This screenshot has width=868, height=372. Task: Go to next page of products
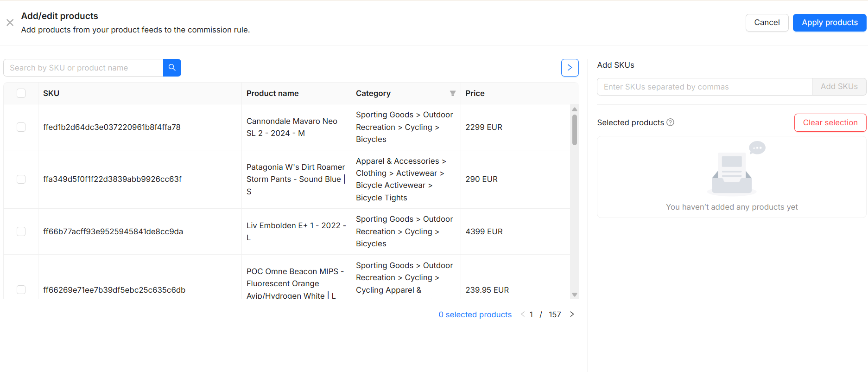572,314
